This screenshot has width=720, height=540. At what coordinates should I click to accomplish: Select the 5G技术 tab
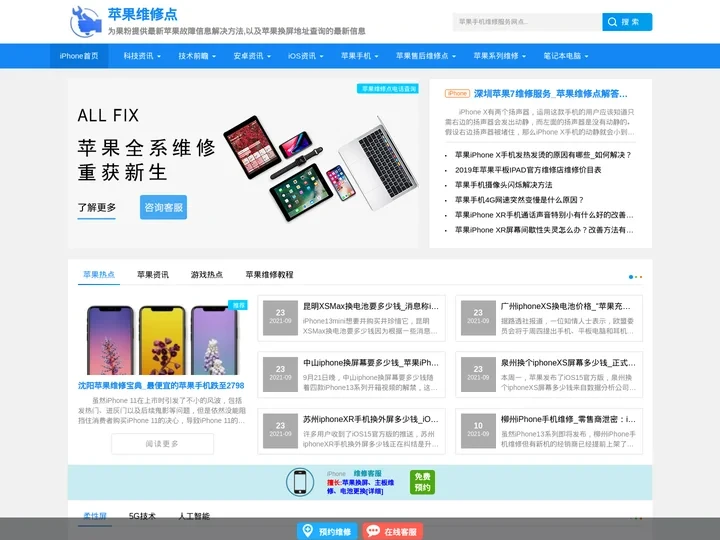pyautogui.click(x=142, y=516)
